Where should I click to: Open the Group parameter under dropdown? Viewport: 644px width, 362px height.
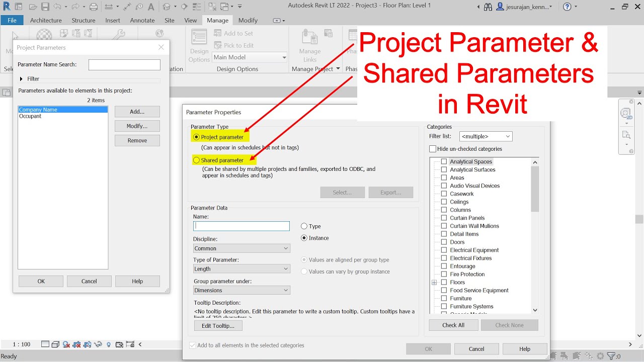click(242, 290)
